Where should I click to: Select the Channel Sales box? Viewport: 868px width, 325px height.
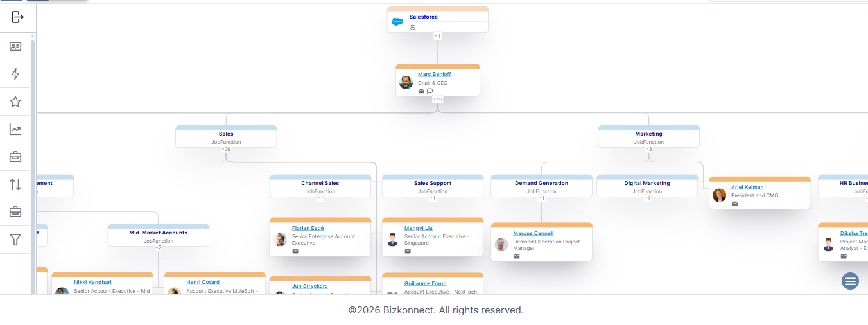click(x=320, y=186)
